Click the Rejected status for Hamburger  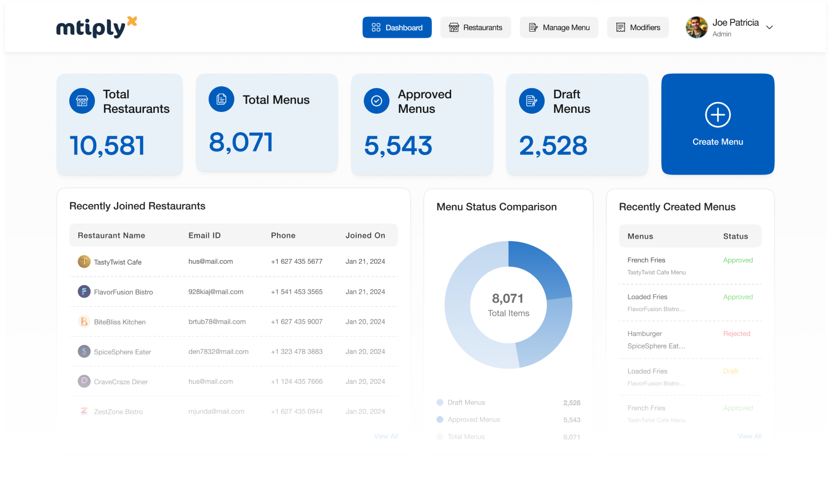736,334
